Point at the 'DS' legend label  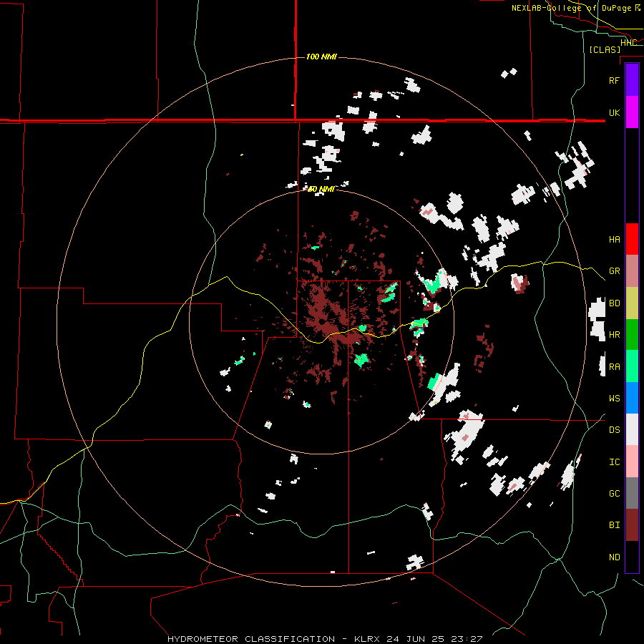coord(614,430)
